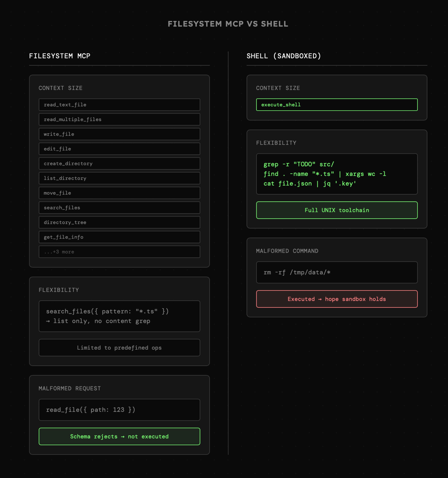Select the search_files tool entry

point(119,207)
